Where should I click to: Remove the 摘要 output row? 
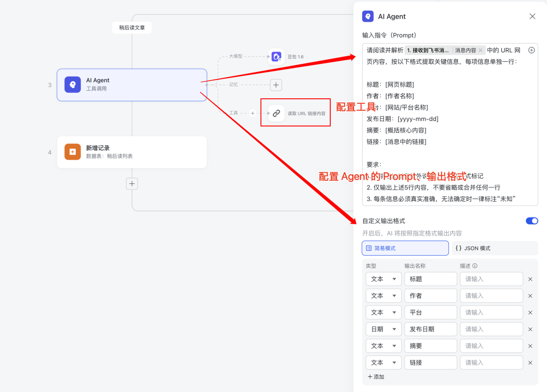(x=530, y=345)
